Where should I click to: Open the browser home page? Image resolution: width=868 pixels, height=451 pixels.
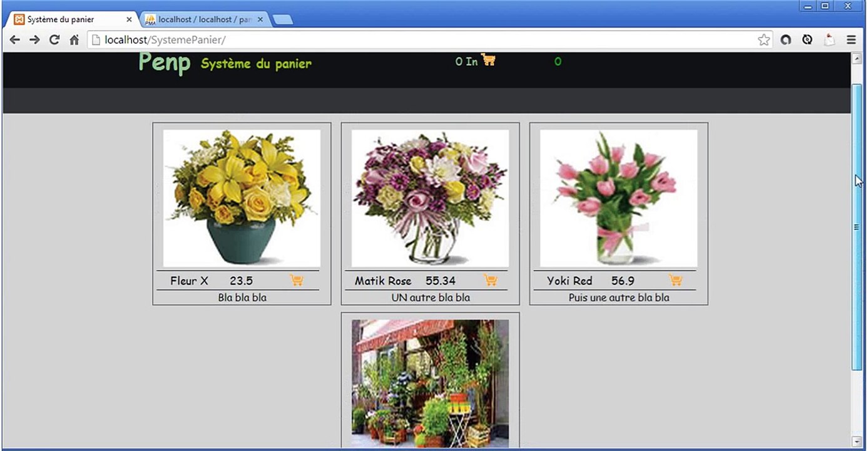(74, 40)
